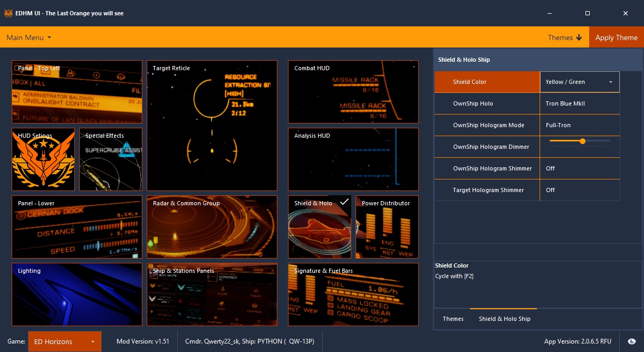Change the Tron Blue MkII OwnShip Holo value
The width and height of the screenshot is (644, 352).
coord(580,103)
